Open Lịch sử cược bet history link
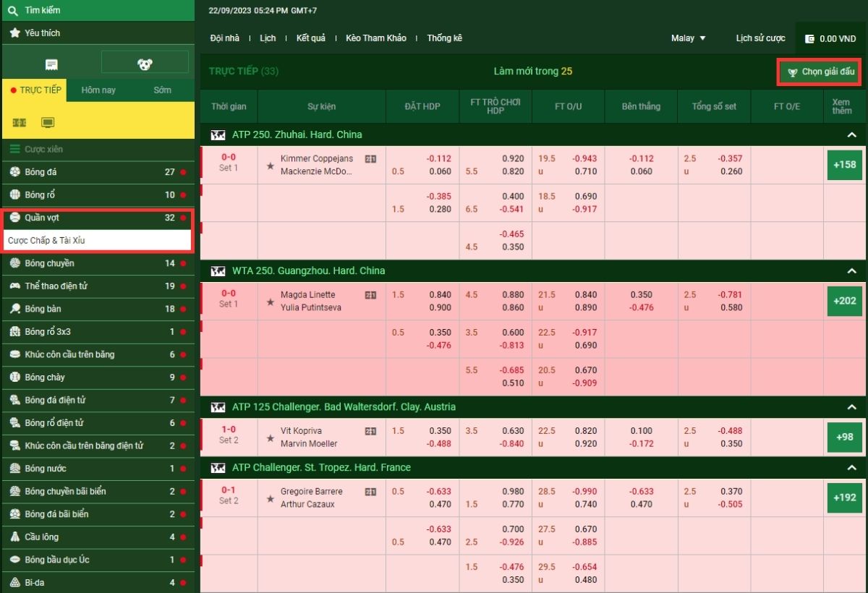868x593 pixels. point(760,38)
